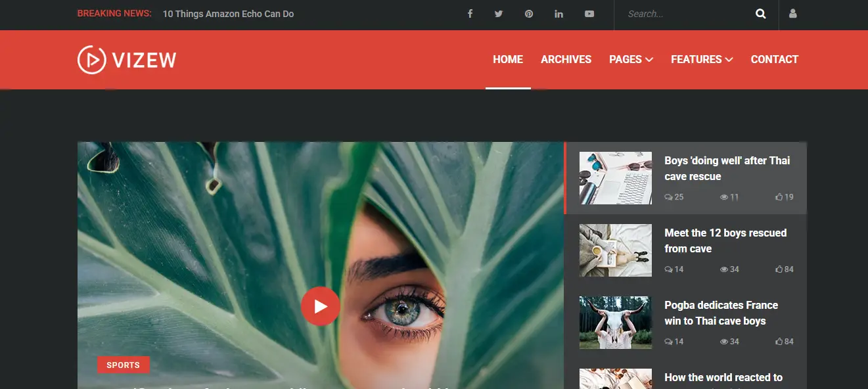The width and height of the screenshot is (868, 389).
Task: Open the Facebook social icon
Action: (470, 14)
